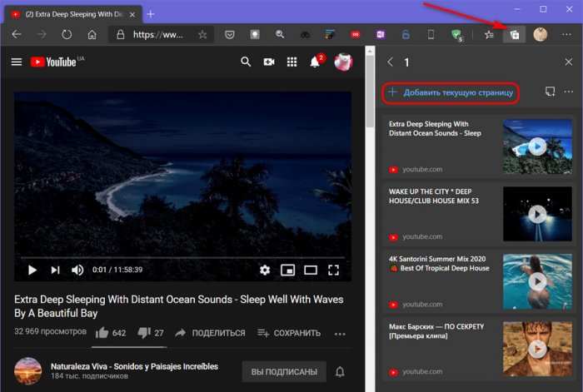Open the YouTube hamburger guide menu
Viewport: 583px width, 392px height.
(17, 62)
